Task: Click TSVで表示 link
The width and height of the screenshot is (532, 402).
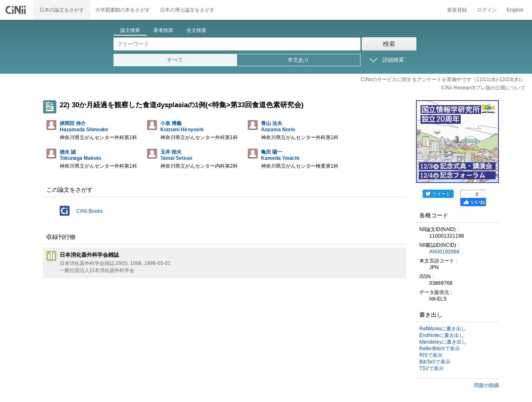Action: [x=431, y=368]
